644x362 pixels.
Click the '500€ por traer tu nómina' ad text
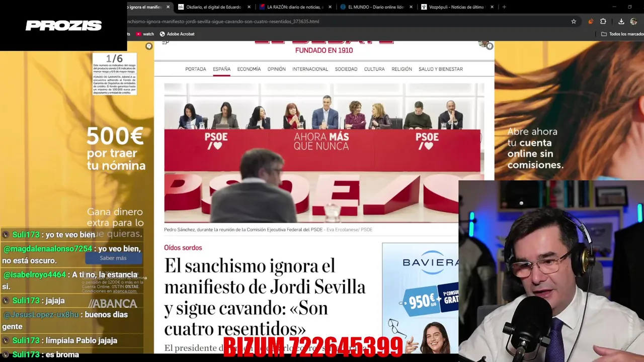pyautogui.click(x=116, y=149)
